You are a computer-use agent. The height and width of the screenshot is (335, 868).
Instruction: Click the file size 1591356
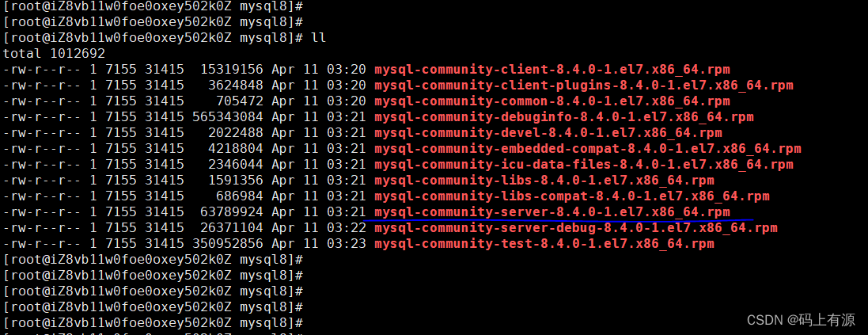coord(236,181)
